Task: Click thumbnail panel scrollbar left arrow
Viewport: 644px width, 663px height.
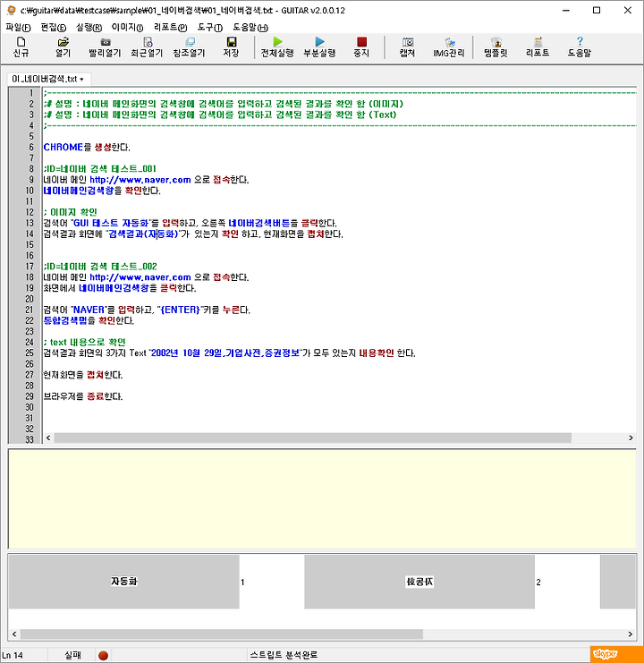Action: pos(14,633)
